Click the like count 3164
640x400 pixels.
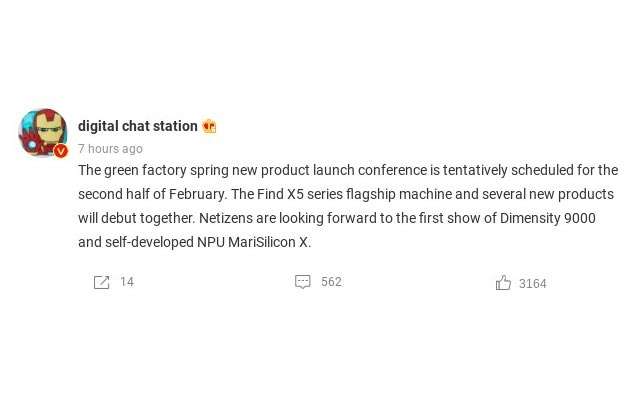[x=532, y=284]
